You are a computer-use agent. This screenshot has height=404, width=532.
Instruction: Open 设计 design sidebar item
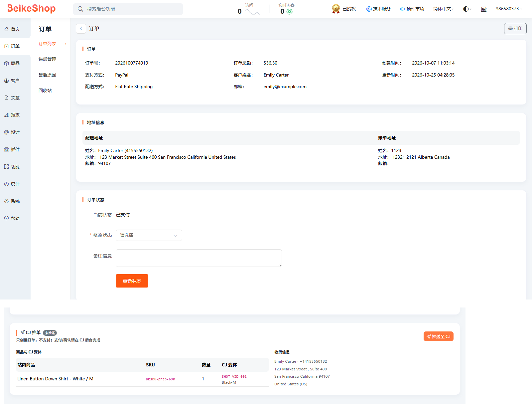(15, 132)
